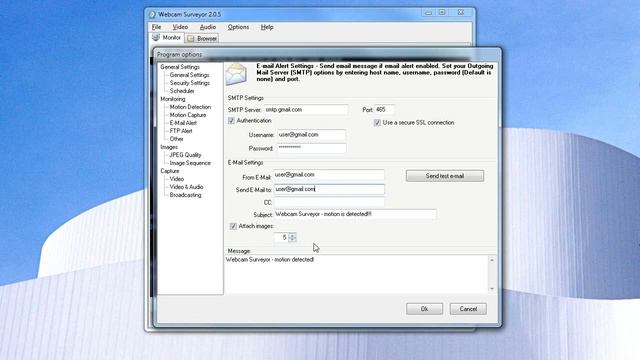640x360 pixels.
Task: Select FTP Alert in the tree
Action: [181, 131]
